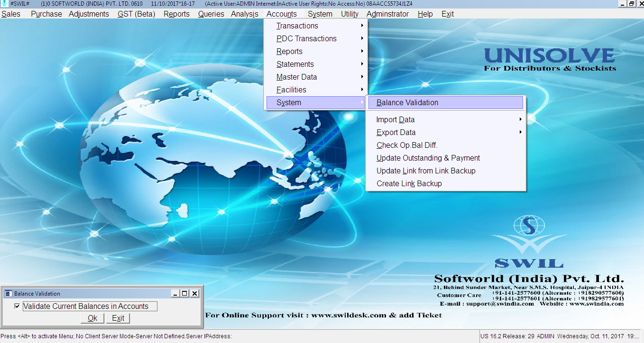Open the Sales menu

pyautogui.click(x=11, y=14)
